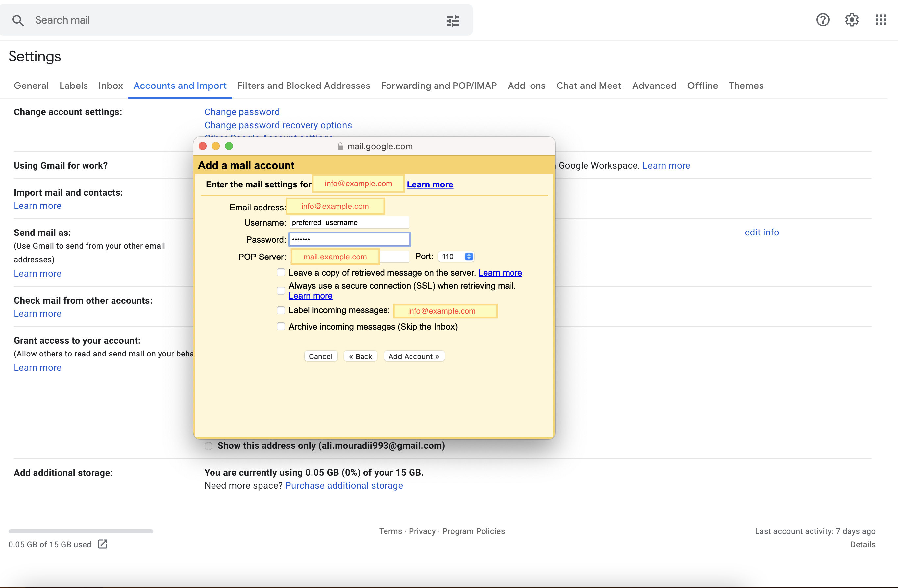Click the lock icon beside mail.google.com
The width and height of the screenshot is (898, 588).
click(x=340, y=146)
